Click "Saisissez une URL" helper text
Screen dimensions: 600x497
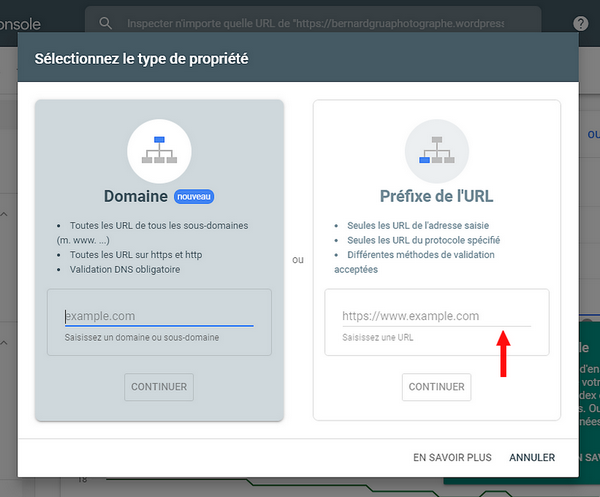coord(378,337)
